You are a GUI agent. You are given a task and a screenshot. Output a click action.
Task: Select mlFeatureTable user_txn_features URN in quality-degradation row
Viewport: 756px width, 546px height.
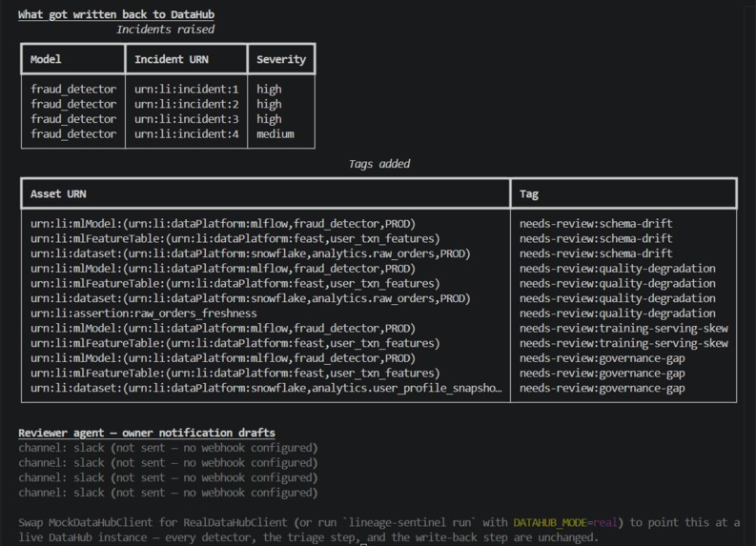tap(235, 283)
